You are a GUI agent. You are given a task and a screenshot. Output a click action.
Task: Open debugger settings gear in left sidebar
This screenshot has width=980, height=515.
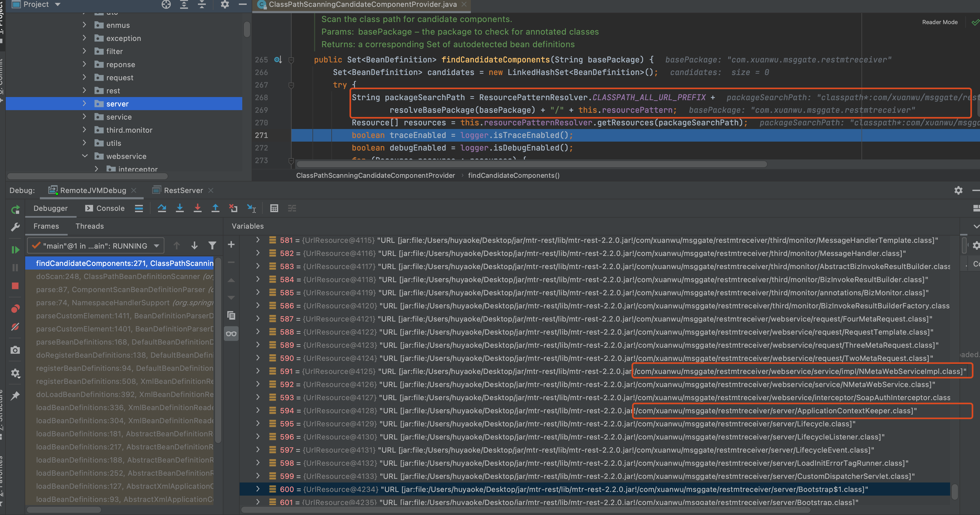pos(15,373)
